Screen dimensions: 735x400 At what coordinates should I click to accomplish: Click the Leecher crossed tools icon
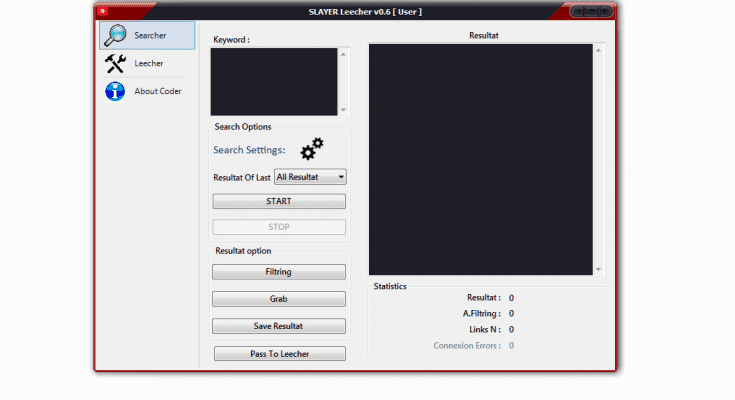[116, 64]
